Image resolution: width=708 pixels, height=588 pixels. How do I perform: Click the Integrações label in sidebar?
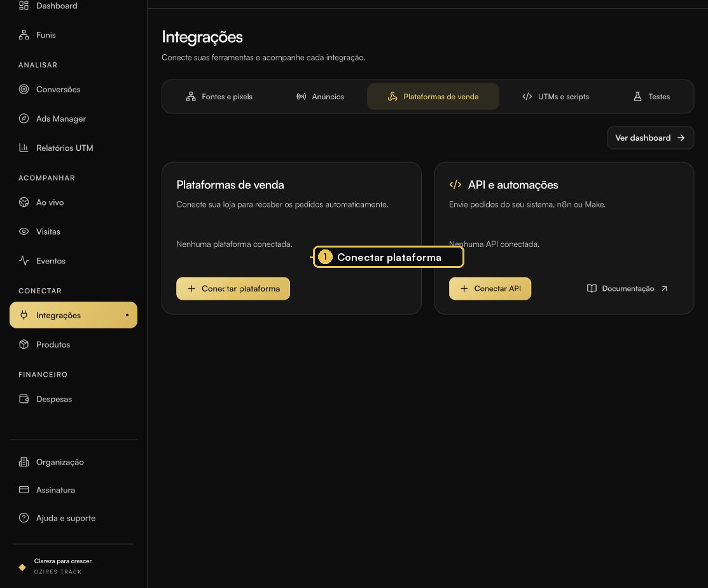point(59,315)
